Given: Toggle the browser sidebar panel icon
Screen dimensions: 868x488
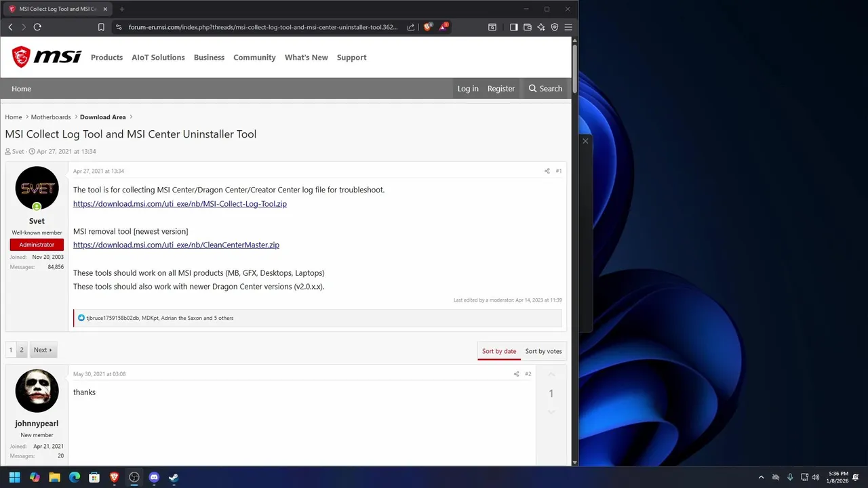Looking at the screenshot, I should pyautogui.click(x=514, y=27).
